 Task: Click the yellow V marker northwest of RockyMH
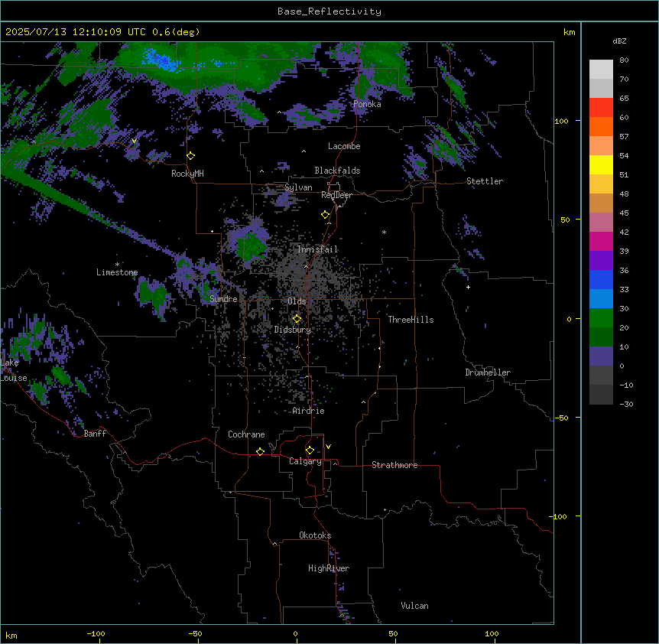(x=134, y=141)
